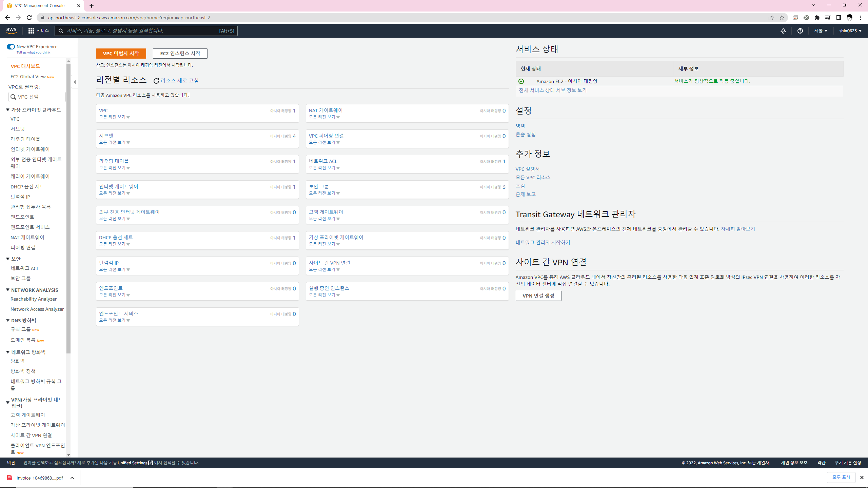Reload the page in browser
Screen dimensions: 868x488
(29, 18)
